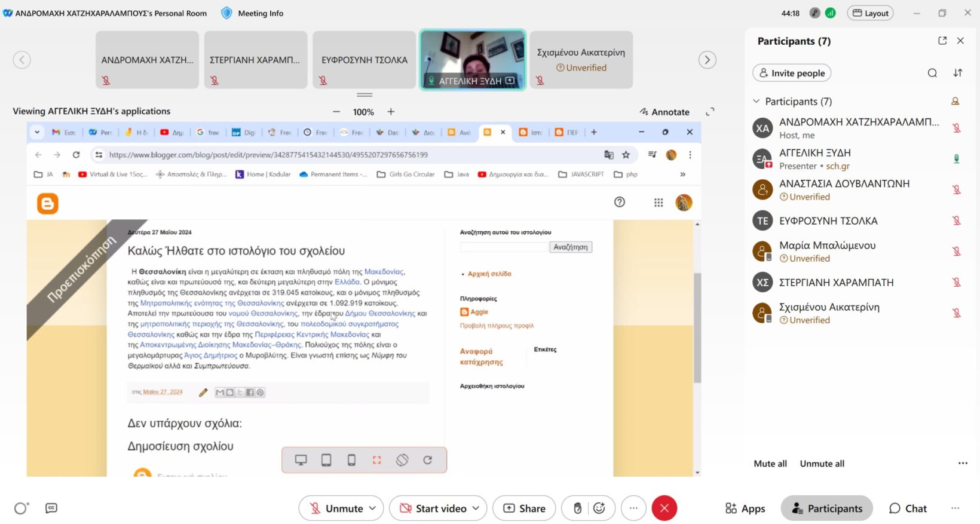
Task: Click the sort participants icon
Action: click(x=958, y=73)
